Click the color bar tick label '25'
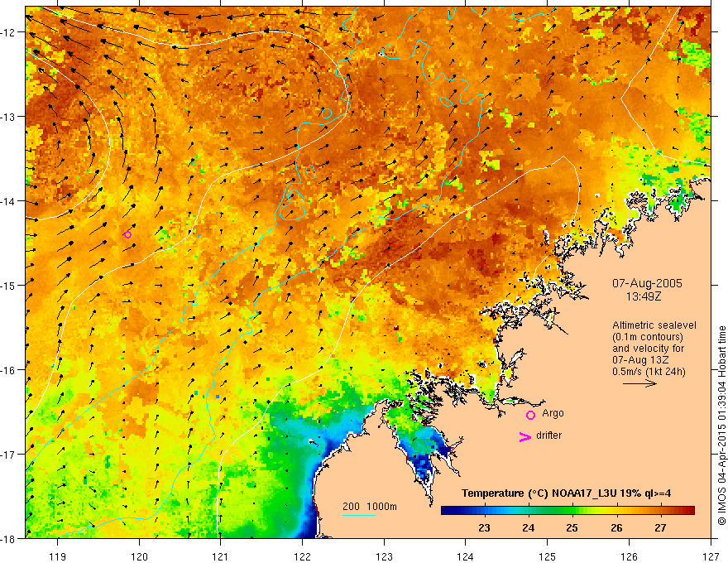728x563 pixels. point(572,527)
